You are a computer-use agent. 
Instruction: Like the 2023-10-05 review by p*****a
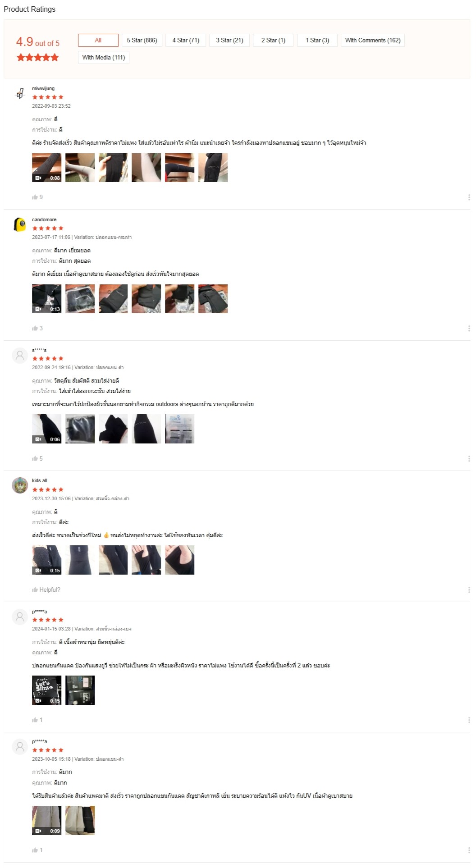[35, 850]
